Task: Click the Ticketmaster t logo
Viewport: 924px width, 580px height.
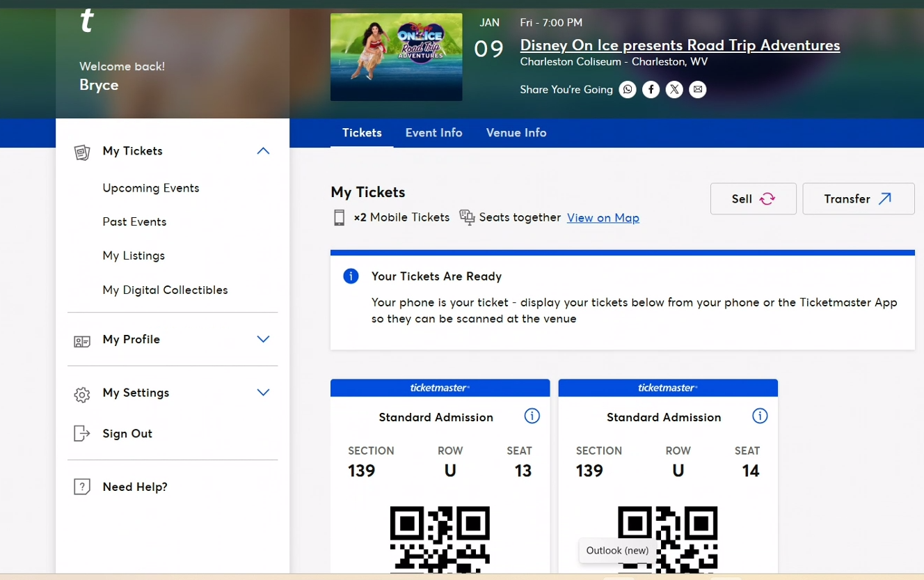Action: [86, 22]
